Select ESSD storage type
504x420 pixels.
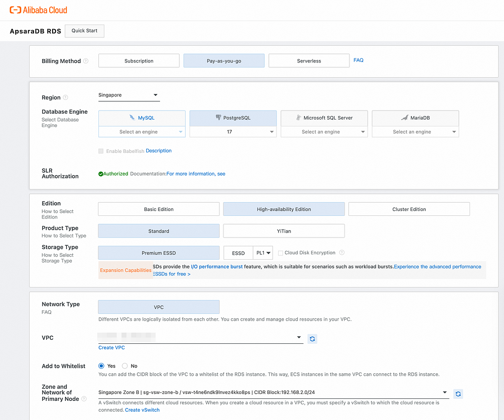click(238, 253)
